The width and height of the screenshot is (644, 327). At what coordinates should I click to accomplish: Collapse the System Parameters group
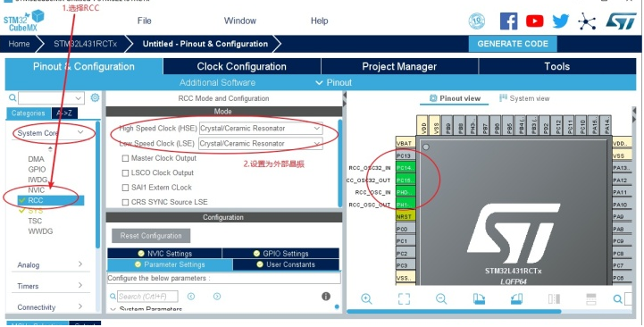(x=113, y=309)
